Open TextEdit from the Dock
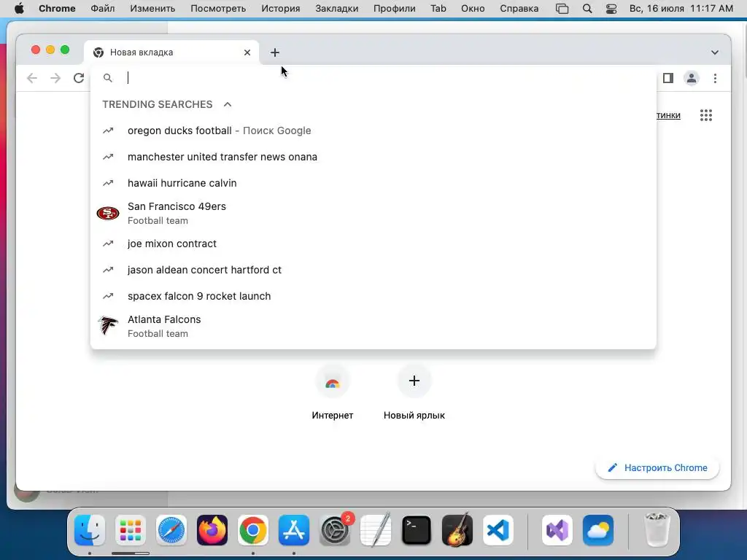747x560 pixels. 376,529
